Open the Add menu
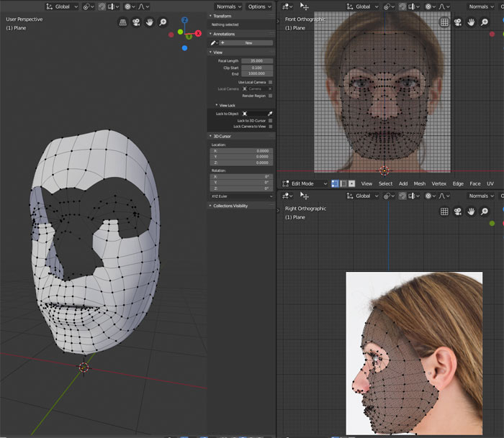The image size is (504, 438). (403, 183)
